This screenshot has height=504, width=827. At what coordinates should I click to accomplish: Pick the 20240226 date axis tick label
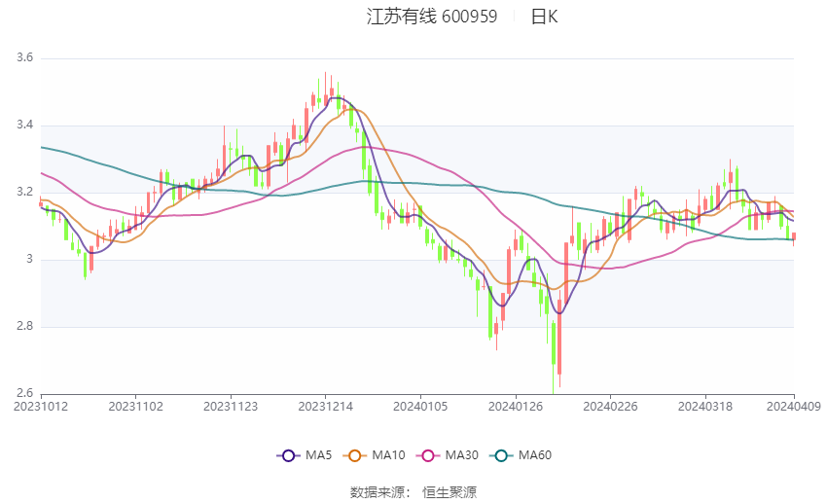[609, 407]
